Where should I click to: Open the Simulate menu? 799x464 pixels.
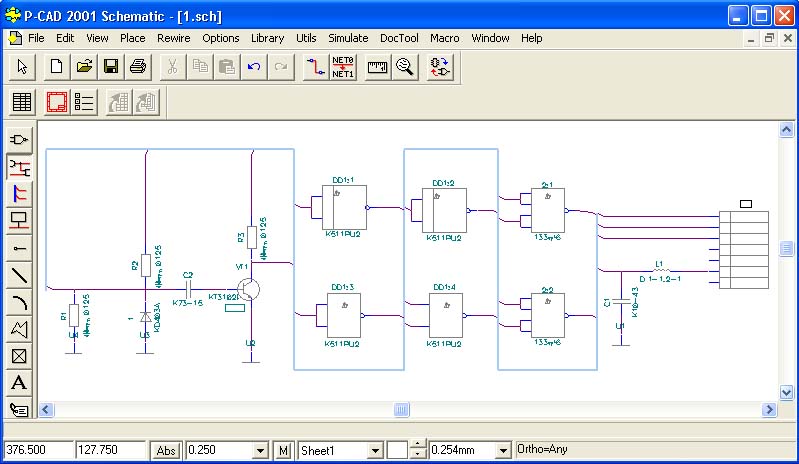pos(348,38)
